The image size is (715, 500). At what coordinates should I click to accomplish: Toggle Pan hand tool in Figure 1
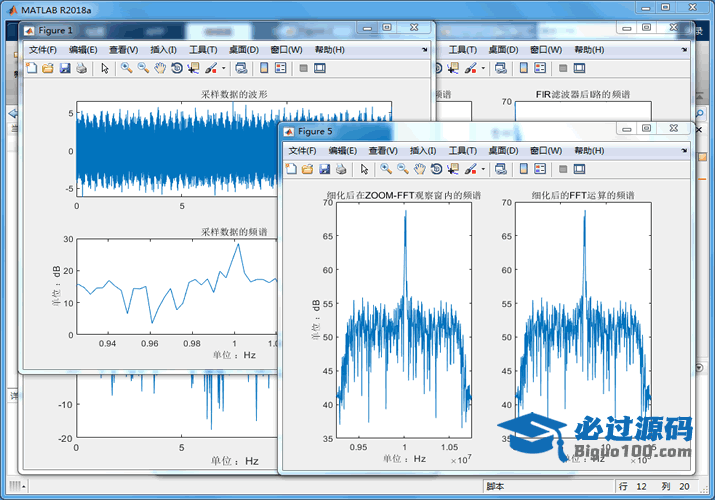tap(160, 68)
